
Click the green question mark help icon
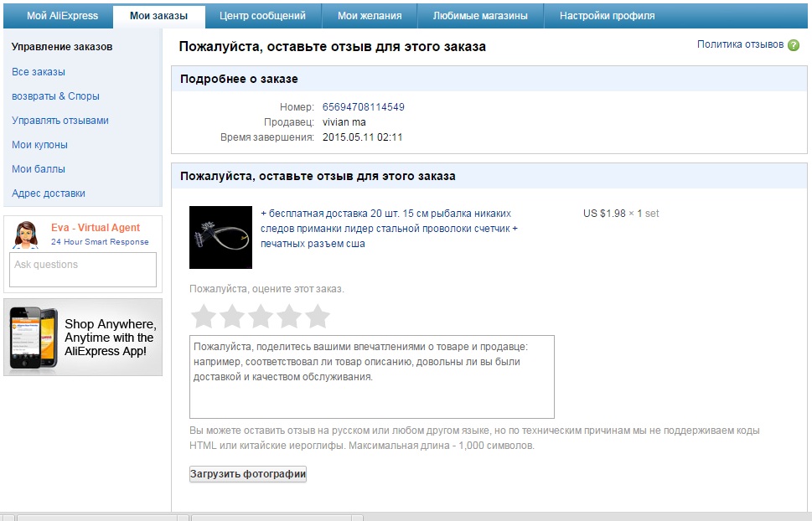794,45
